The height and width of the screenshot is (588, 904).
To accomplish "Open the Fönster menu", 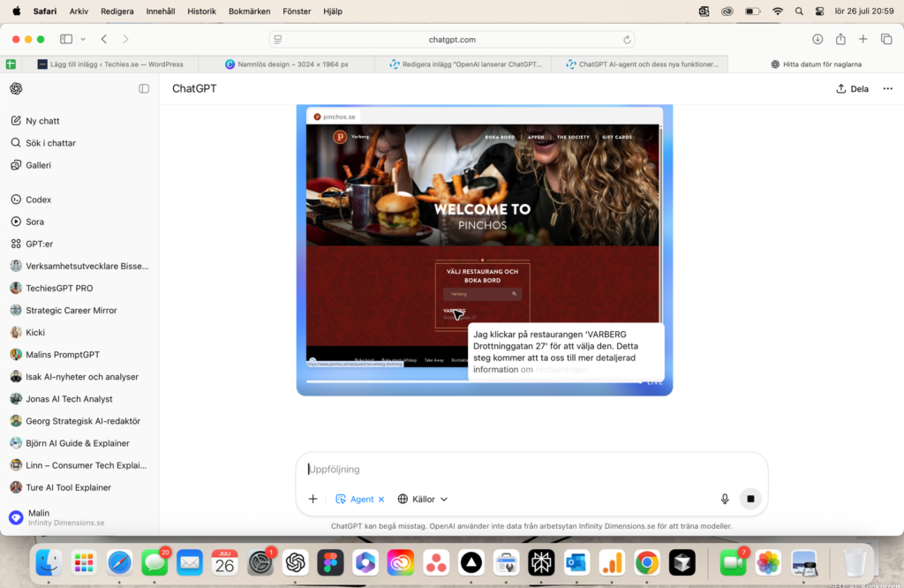I will coord(297,11).
